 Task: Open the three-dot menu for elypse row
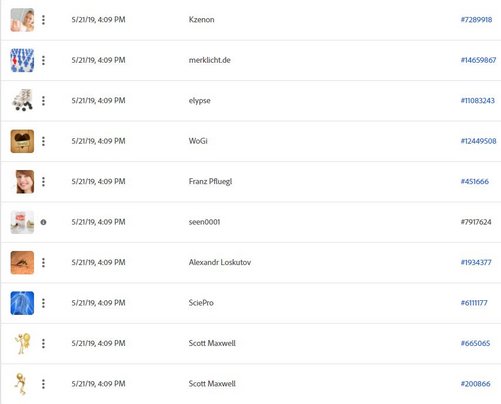(x=43, y=101)
